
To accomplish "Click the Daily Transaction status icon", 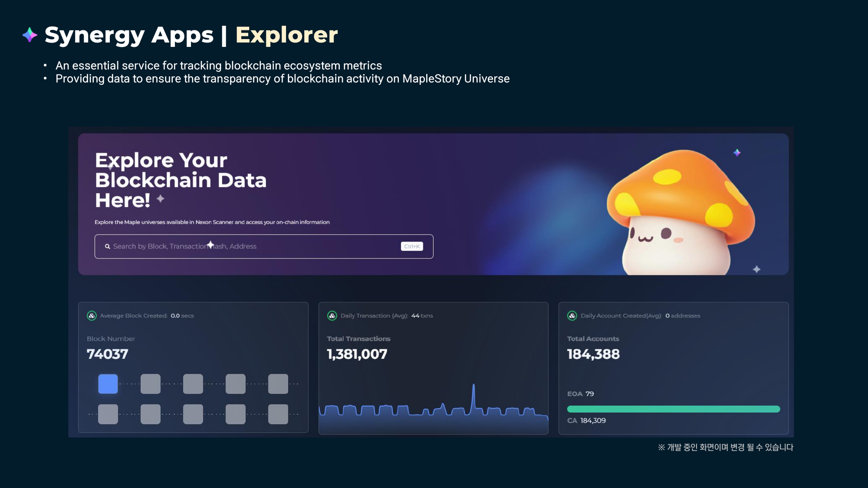I will (332, 316).
